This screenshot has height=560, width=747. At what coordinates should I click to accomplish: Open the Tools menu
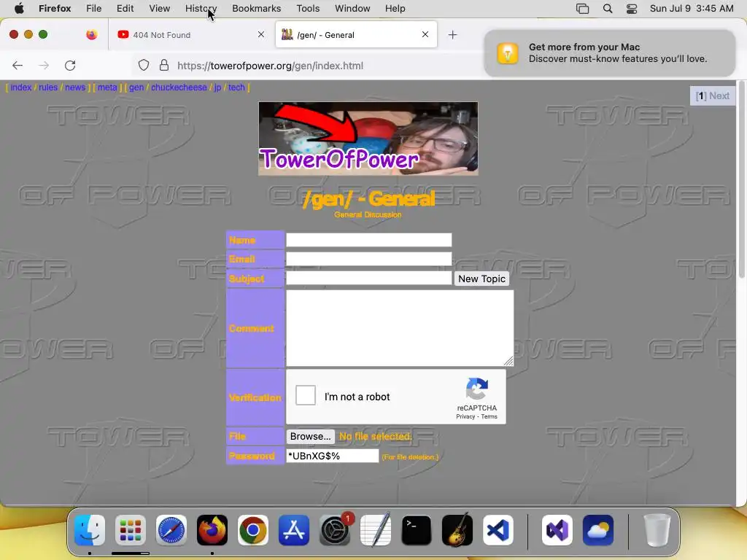(308, 9)
